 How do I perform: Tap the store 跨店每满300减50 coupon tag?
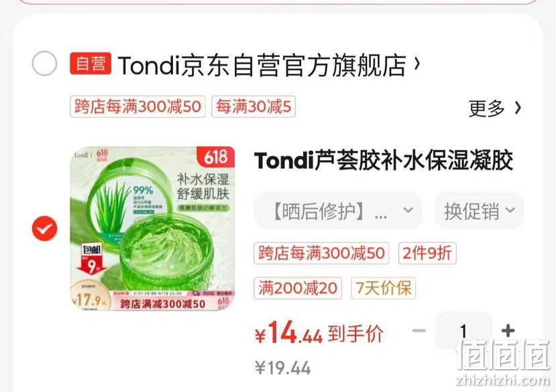pos(137,107)
